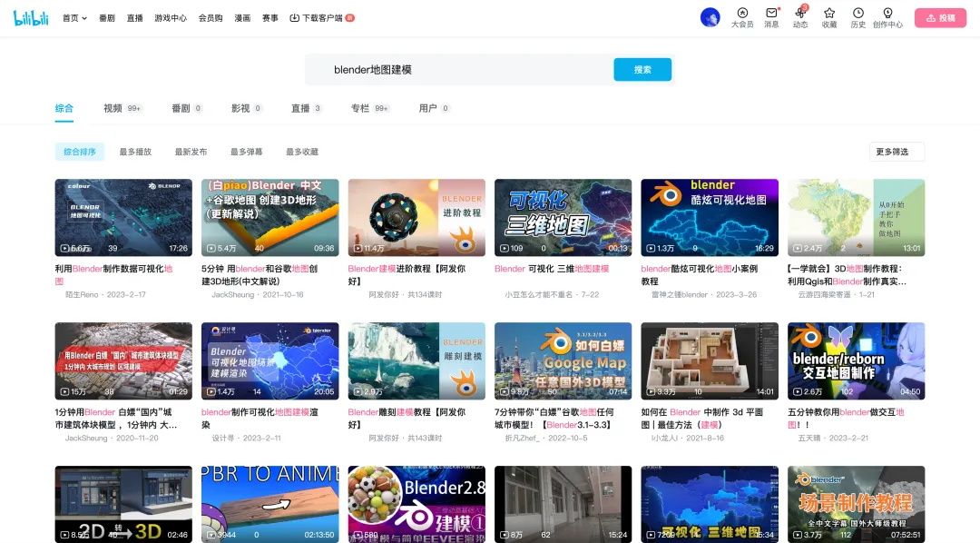The image size is (980, 543).
Task: Focus the search field with blender地图建模
Action: point(459,69)
